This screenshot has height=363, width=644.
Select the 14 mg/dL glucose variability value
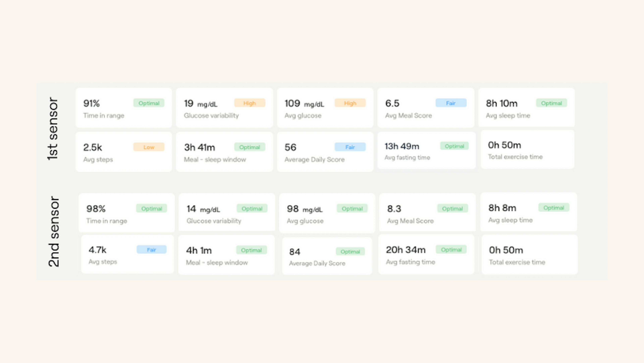click(203, 209)
